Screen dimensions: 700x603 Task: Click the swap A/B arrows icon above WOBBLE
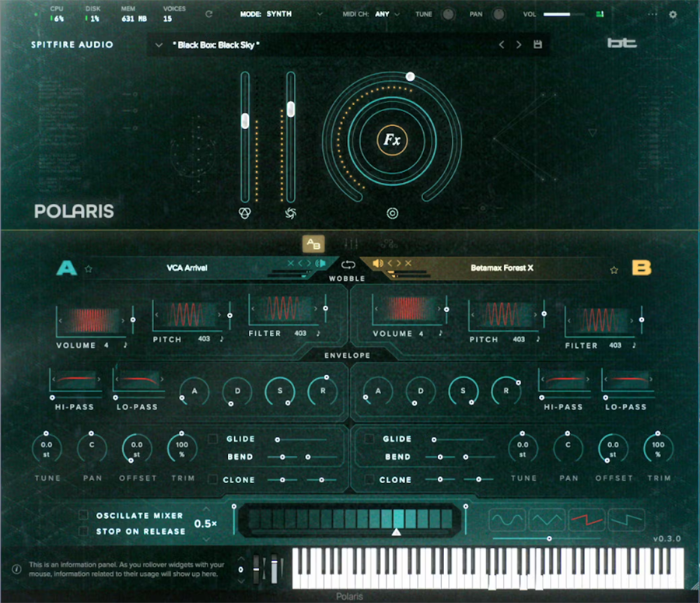(348, 265)
